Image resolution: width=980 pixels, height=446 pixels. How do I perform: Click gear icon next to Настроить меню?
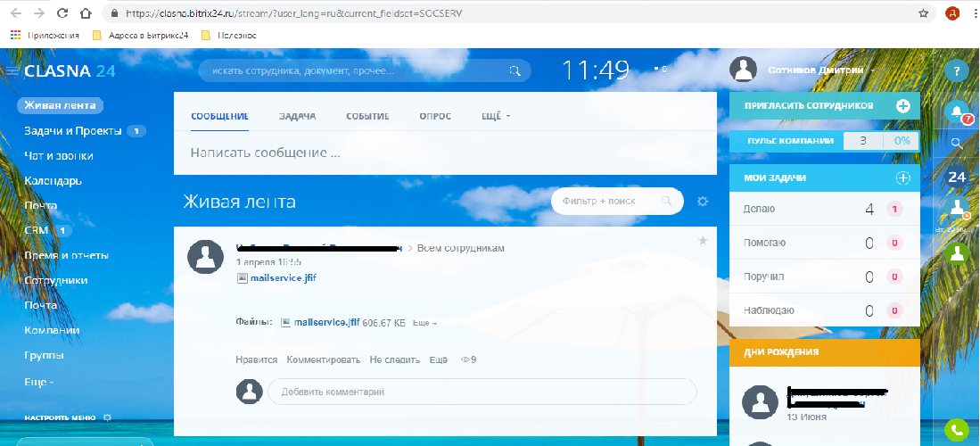(x=107, y=417)
